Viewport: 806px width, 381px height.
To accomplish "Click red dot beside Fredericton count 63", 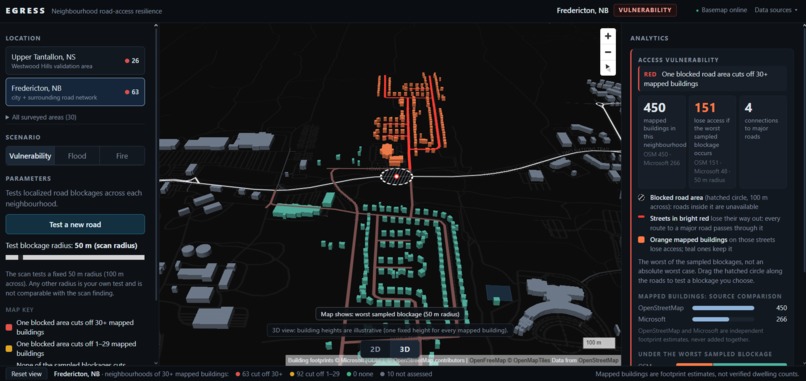I will [x=127, y=92].
